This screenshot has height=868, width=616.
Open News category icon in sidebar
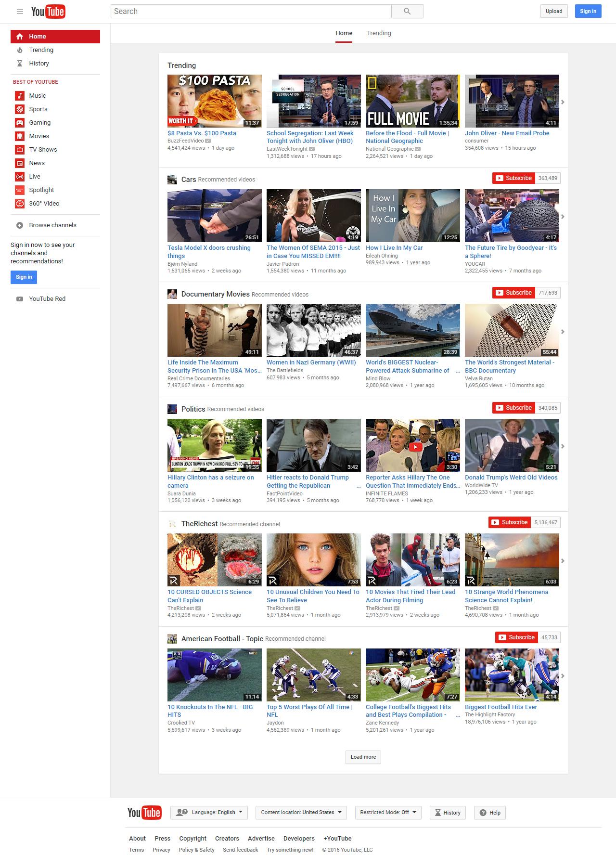tap(19, 163)
